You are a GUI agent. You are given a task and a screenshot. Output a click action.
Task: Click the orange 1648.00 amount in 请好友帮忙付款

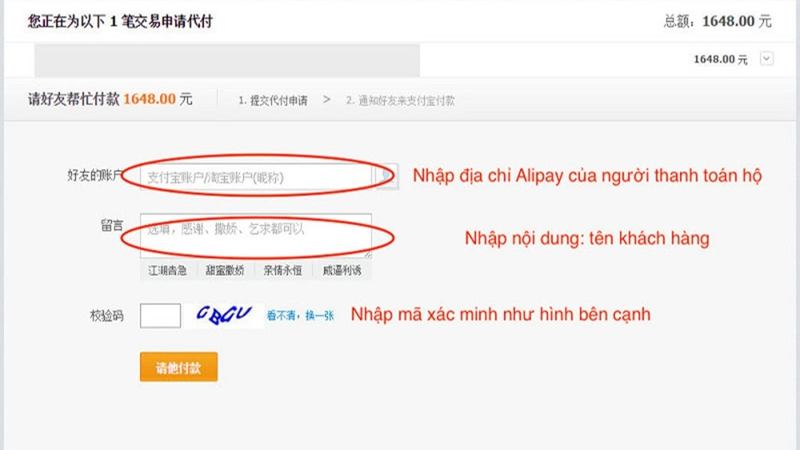coord(149,99)
